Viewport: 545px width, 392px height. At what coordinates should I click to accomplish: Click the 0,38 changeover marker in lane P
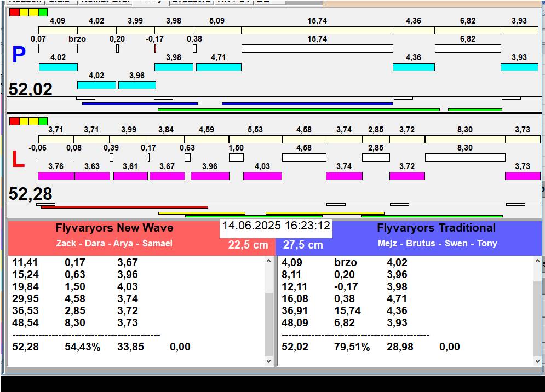click(x=194, y=48)
